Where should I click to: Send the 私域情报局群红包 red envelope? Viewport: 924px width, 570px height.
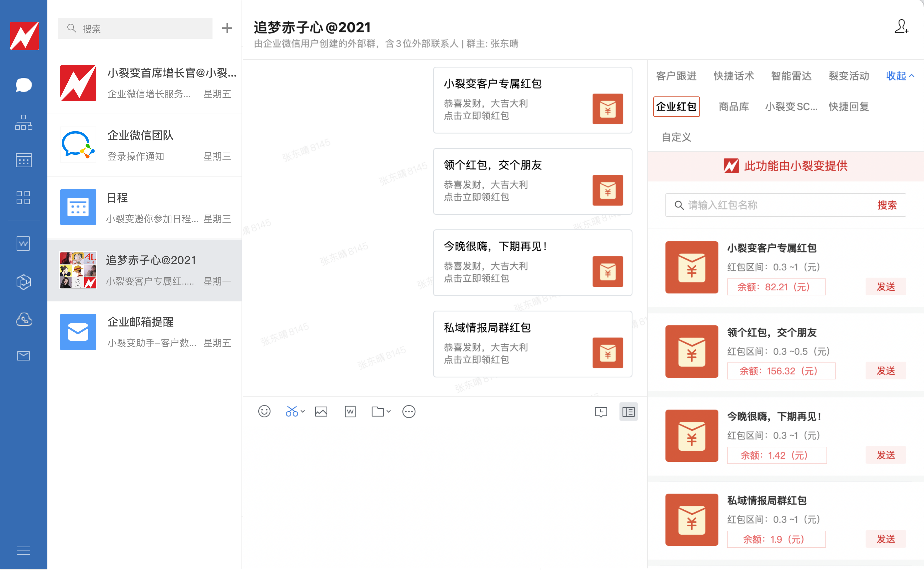[x=886, y=539]
